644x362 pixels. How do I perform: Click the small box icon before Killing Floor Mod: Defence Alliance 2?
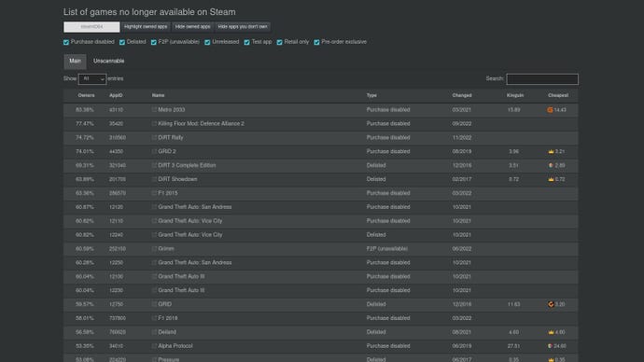[154, 123]
